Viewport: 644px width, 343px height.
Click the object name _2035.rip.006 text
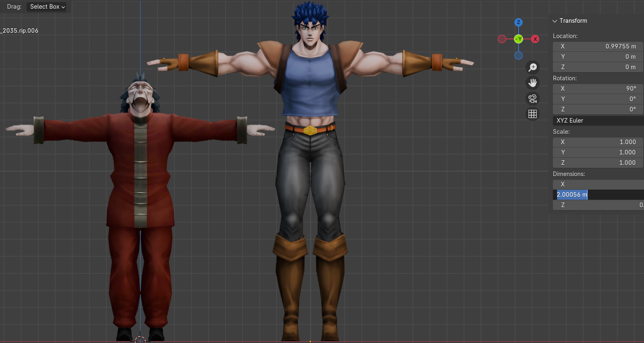20,31
